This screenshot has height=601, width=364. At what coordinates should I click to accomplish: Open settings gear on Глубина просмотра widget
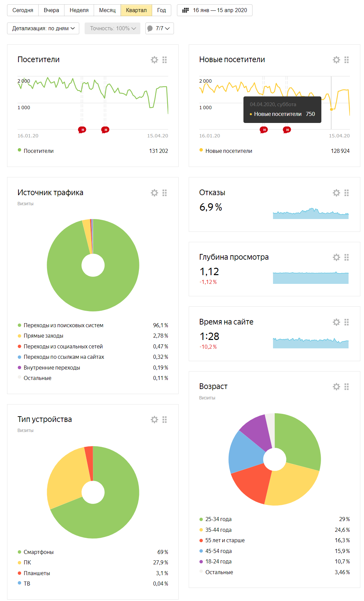coord(336,257)
